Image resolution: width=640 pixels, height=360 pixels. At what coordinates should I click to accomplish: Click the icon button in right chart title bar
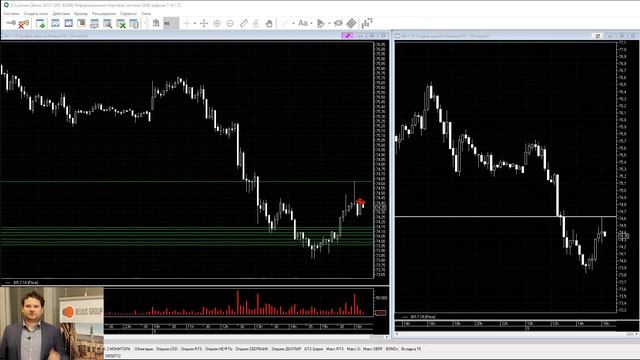point(598,36)
